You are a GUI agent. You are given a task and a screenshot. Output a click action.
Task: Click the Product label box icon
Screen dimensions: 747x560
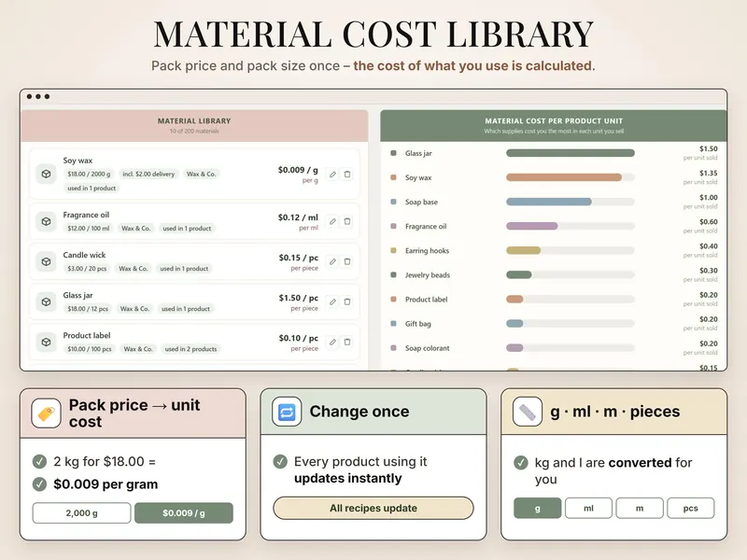(x=46, y=342)
